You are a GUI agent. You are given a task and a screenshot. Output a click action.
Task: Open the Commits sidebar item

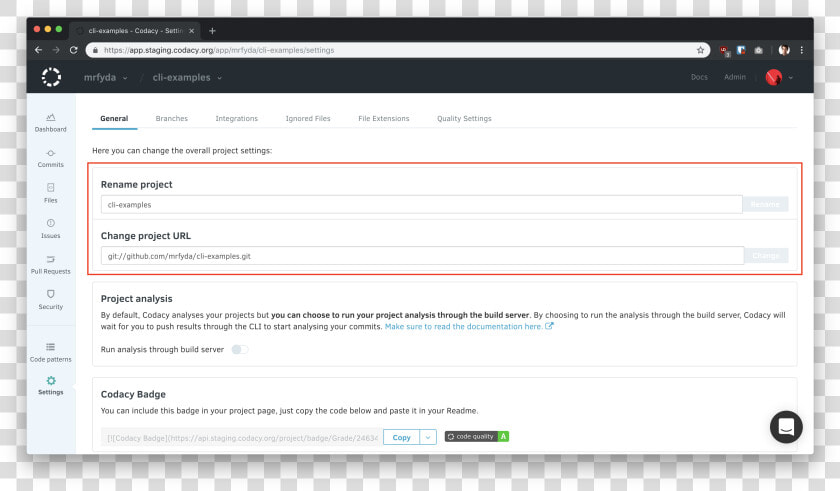point(50,158)
